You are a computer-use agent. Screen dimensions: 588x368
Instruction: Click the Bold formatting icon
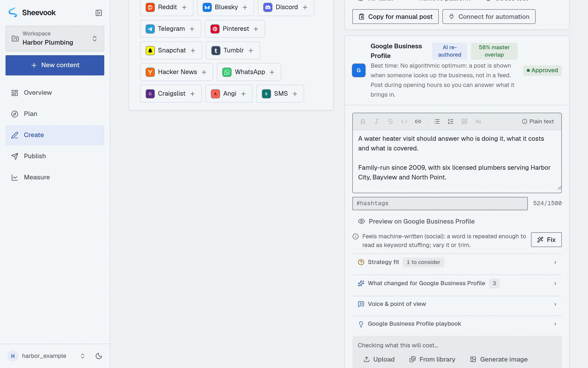(x=363, y=121)
